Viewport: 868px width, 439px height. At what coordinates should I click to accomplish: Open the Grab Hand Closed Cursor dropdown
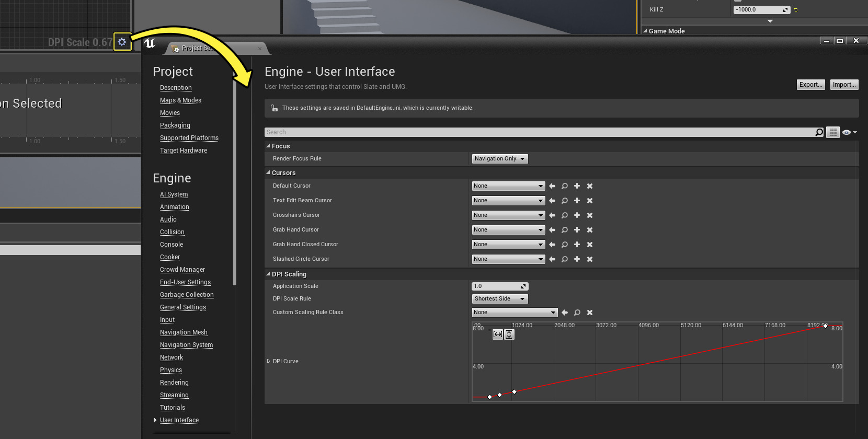pos(508,245)
